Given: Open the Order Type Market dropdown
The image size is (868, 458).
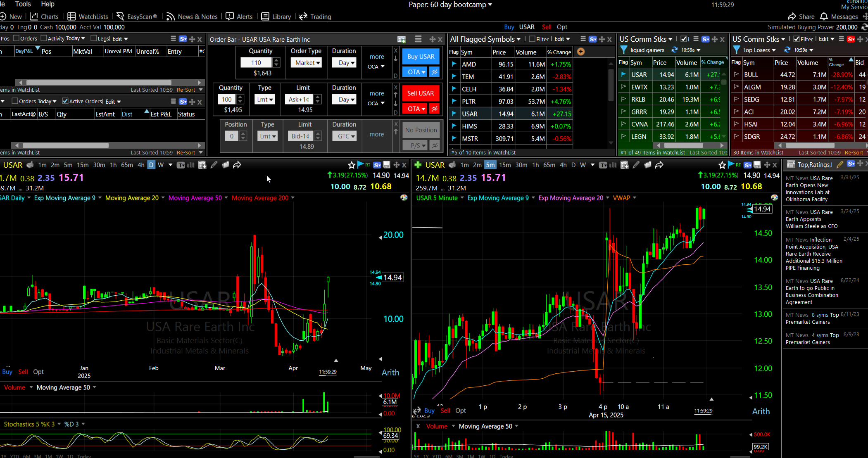Looking at the screenshot, I should pyautogui.click(x=307, y=63).
